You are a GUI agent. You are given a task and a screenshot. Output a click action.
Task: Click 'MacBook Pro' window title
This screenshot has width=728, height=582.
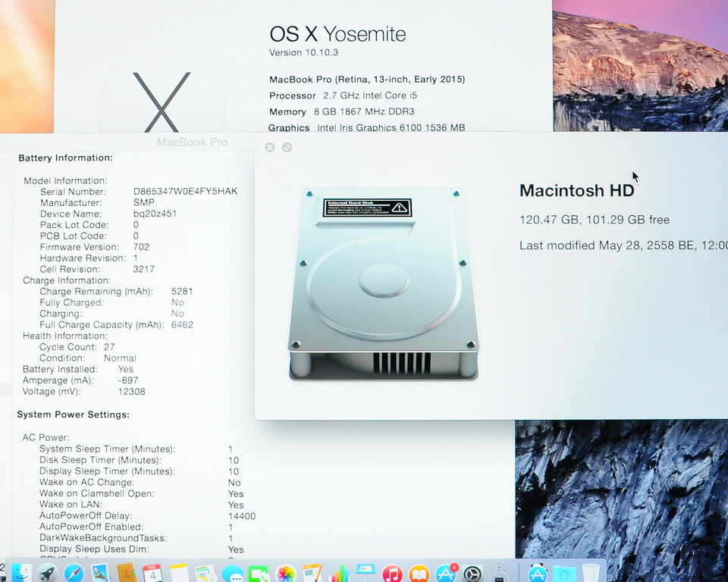(x=192, y=142)
